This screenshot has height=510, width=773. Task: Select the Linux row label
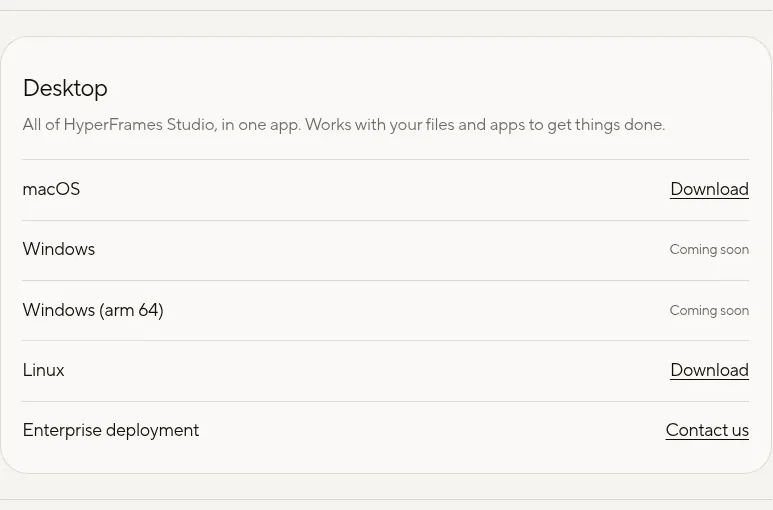coord(43,370)
